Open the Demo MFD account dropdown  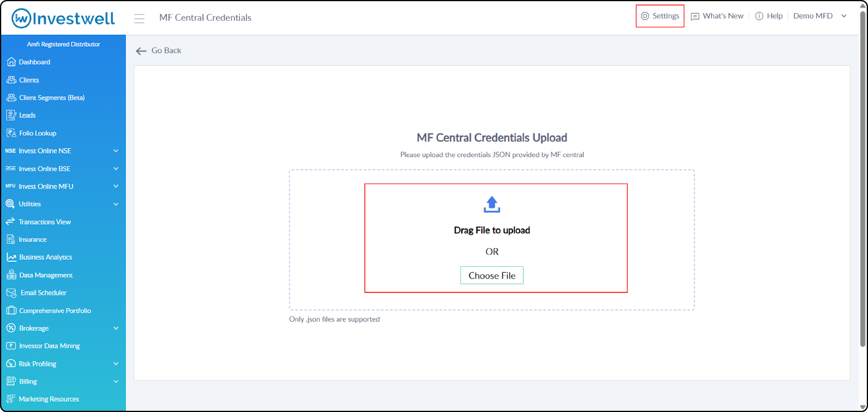coord(820,16)
